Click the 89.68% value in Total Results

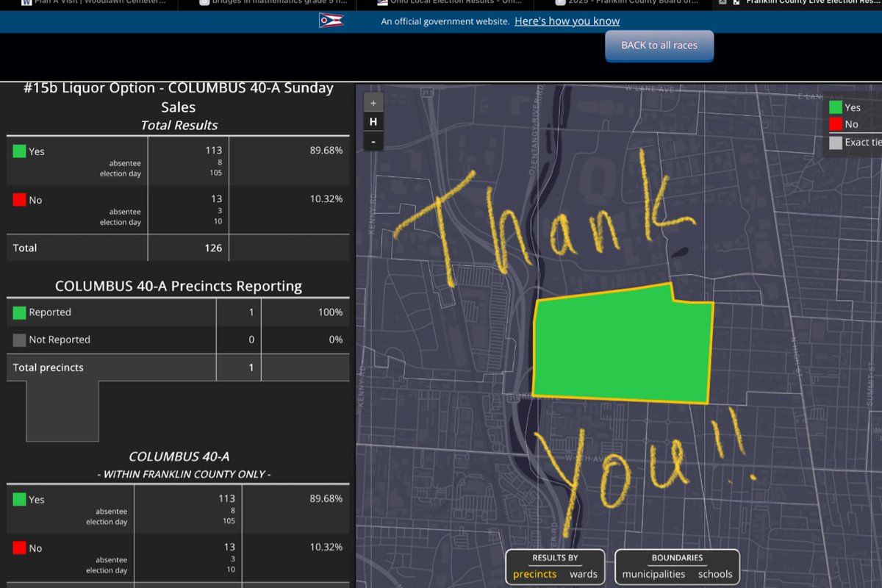pyautogui.click(x=326, y=151)
